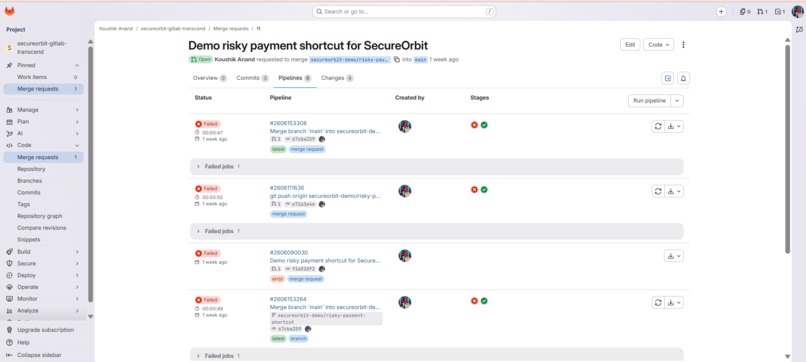
Task: Open the to-do list counter icon
Action: click(x=780, y=11)
